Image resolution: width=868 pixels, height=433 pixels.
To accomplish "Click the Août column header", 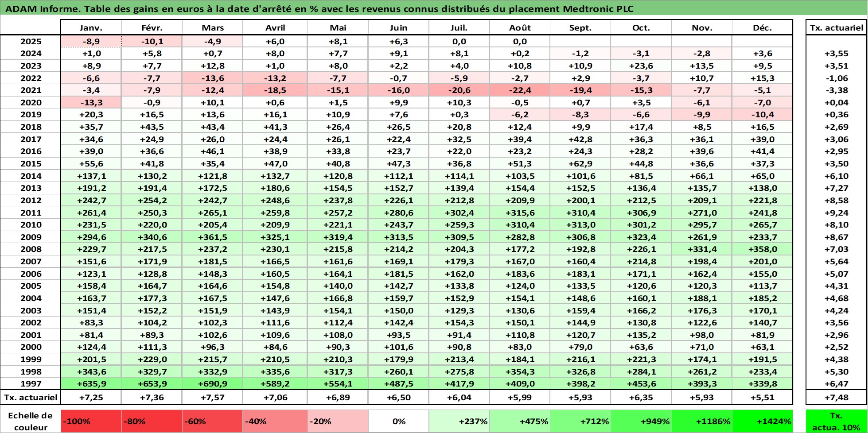I will tap(520, 27).
